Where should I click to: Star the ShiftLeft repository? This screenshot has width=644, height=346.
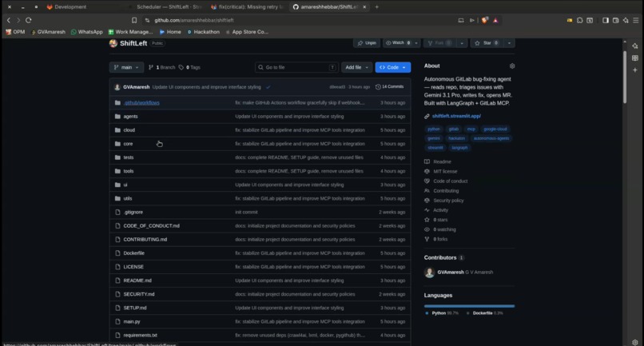487,43
